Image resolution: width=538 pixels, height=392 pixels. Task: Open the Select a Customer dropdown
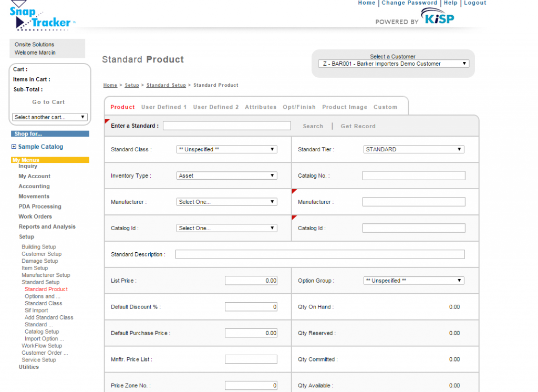393,64
